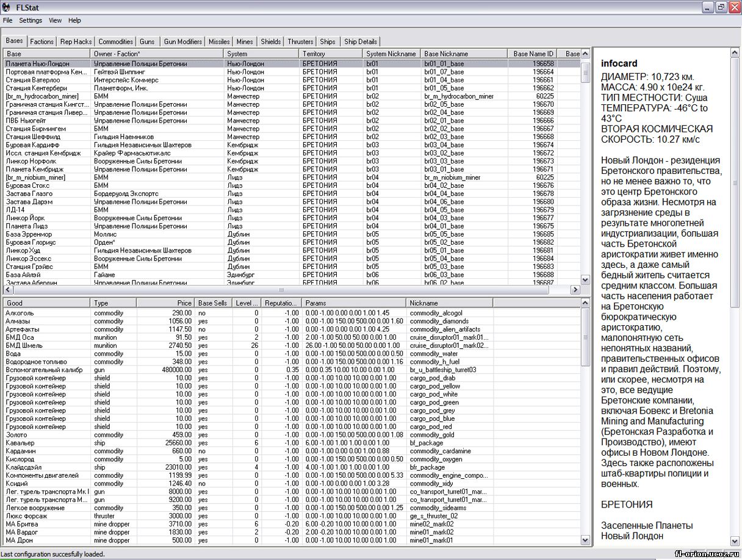The image size is (742, 560).
Task: Select goods row Вспомогательный калибр
Action: click(292, 370)
